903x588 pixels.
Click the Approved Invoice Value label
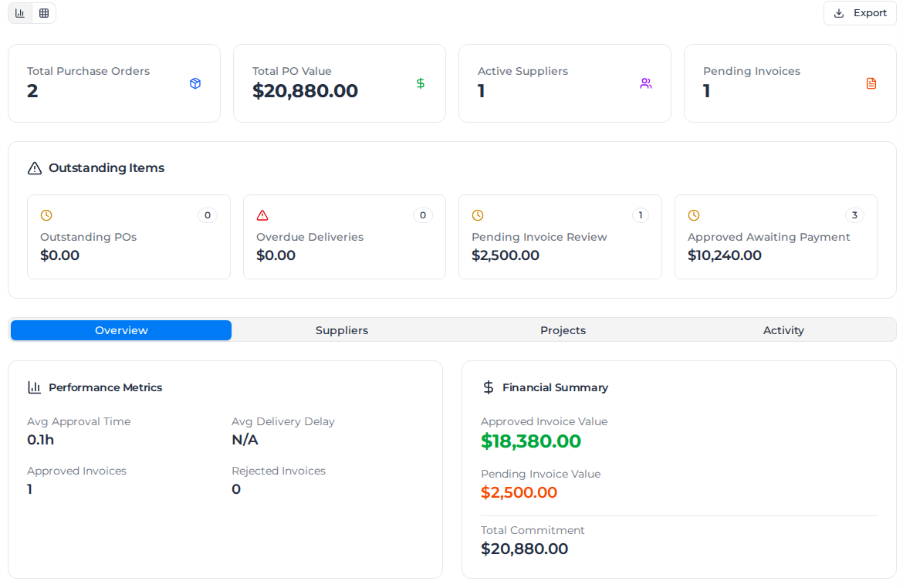pyautogui.click(x=544, y=421)
